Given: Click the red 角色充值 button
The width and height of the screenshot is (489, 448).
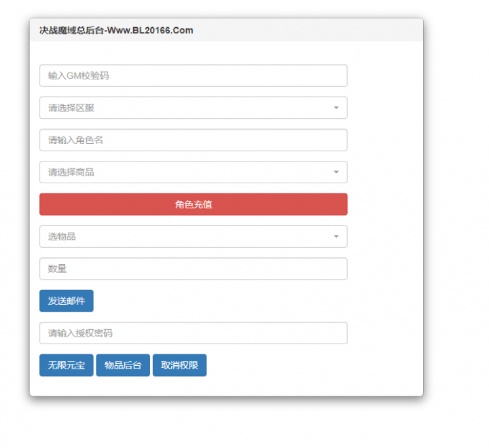Looking at the screenshot, I should click(194, 204).
